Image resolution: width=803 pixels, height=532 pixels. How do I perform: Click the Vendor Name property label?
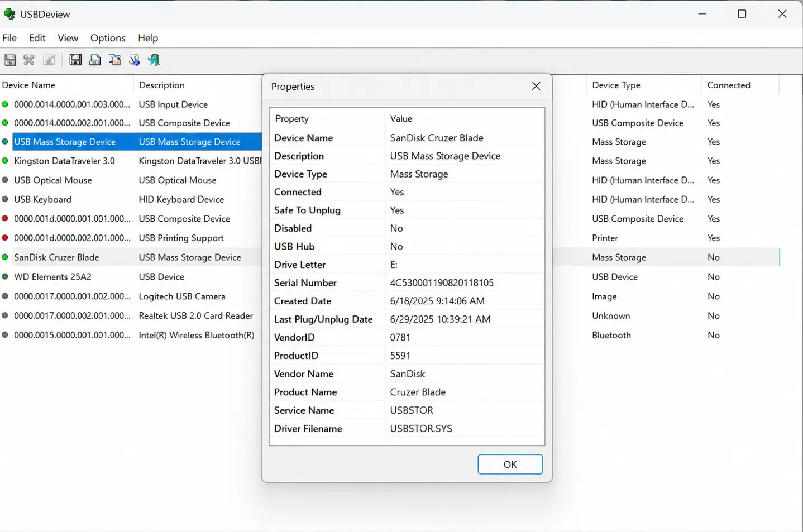304,374
